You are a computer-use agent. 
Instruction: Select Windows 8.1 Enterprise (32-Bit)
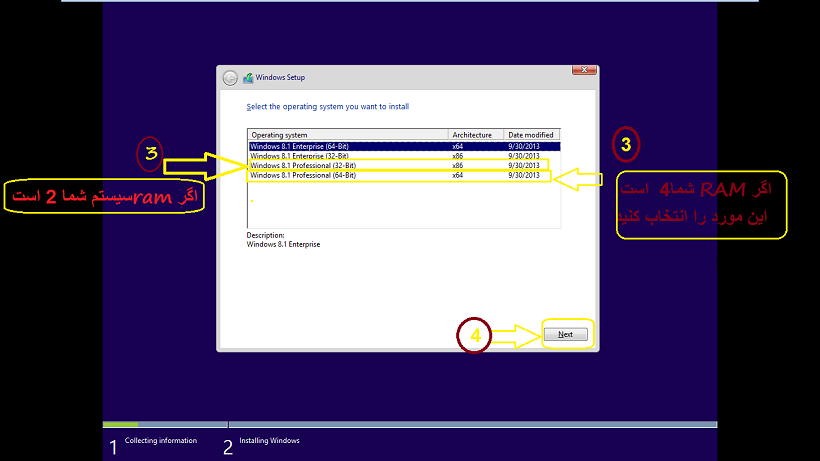click(404, 156)
